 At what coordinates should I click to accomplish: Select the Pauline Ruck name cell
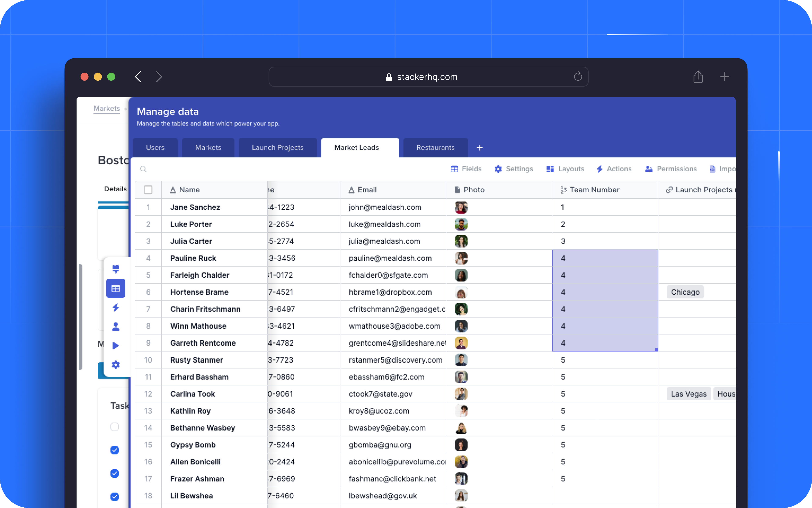[214, 258]
